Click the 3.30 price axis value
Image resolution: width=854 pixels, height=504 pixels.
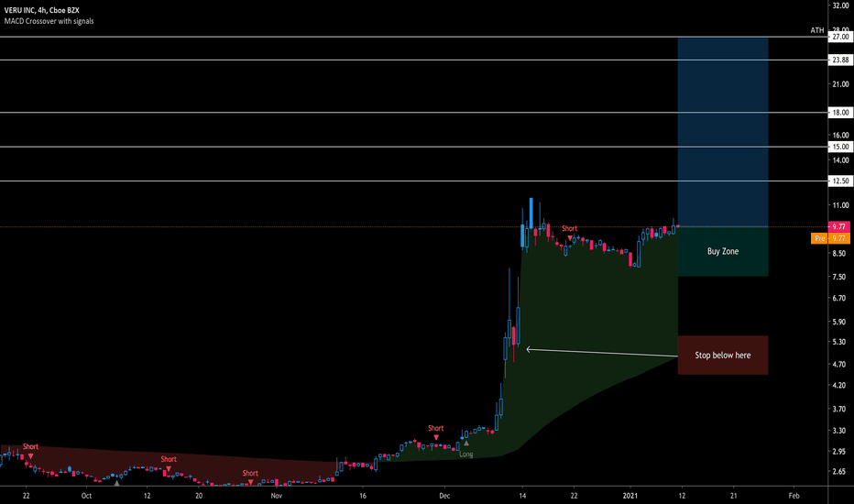click(x=840, y=431)
